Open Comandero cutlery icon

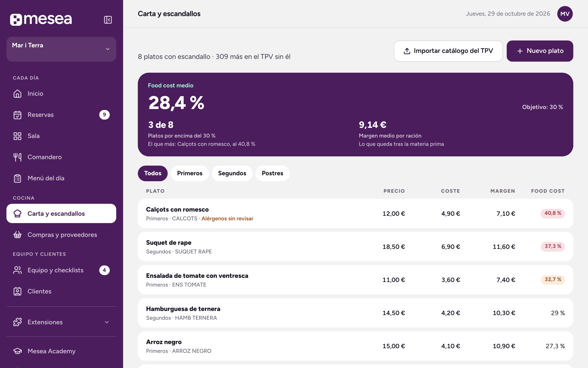(x=17, y=157)
